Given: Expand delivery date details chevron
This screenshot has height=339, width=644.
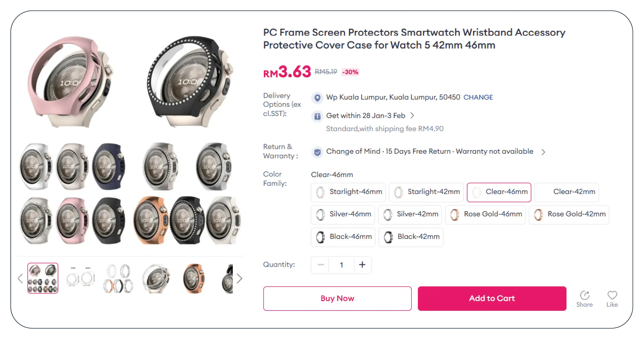Looking at the screenshot, I should (x=412, y=116).
